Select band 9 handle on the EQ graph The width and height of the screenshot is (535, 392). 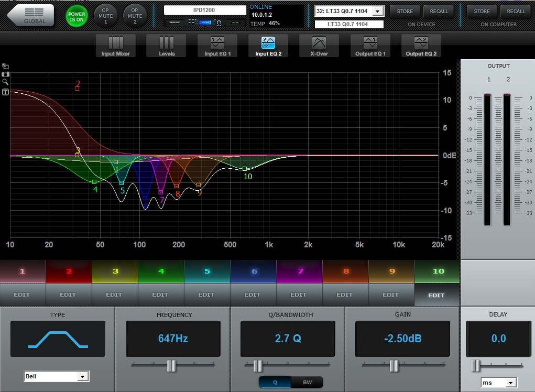[199, 185]
